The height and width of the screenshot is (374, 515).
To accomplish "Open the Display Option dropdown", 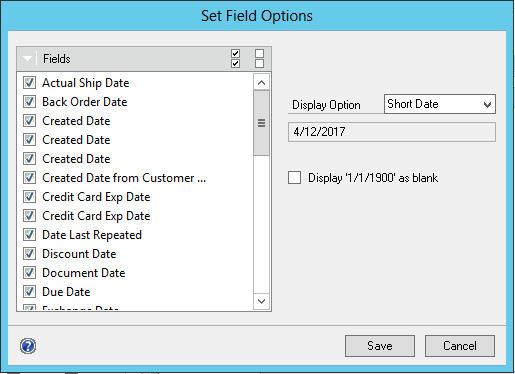I will pyautogui.click(x=440, y=104).
